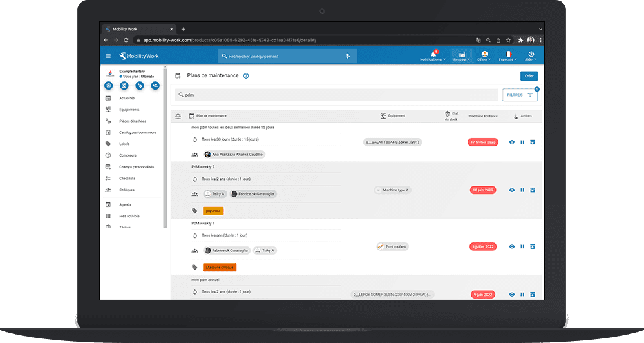This screenshot has height=343, width=644.
Task: View the PdM weekly 1 plan via eye icon
Action: [512, 247]
